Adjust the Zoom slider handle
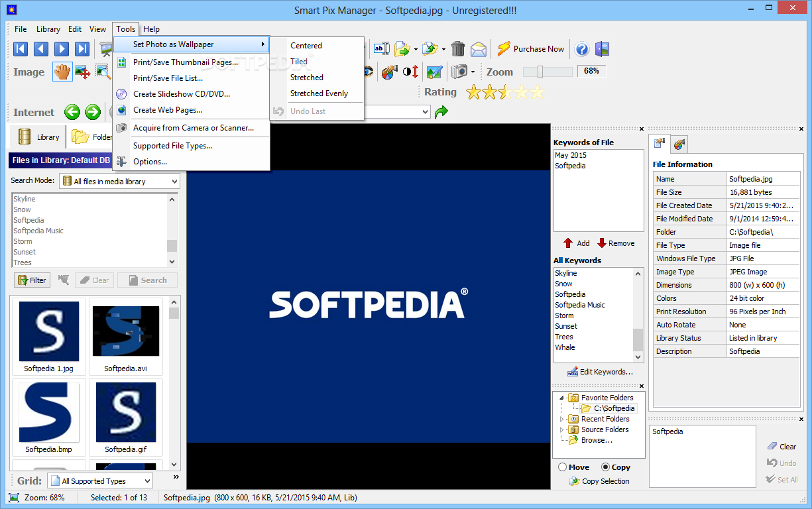The height and width of the screenshot is (509, 812). pyautogui.click(x=540, y=72)
